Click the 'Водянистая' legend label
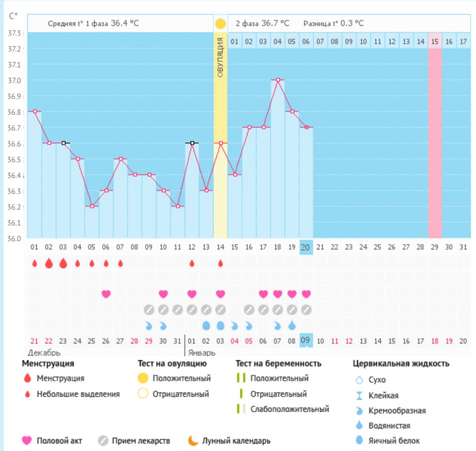Image resolution: width=476 pixels, height=451 pixels. [x=389, y=425]
